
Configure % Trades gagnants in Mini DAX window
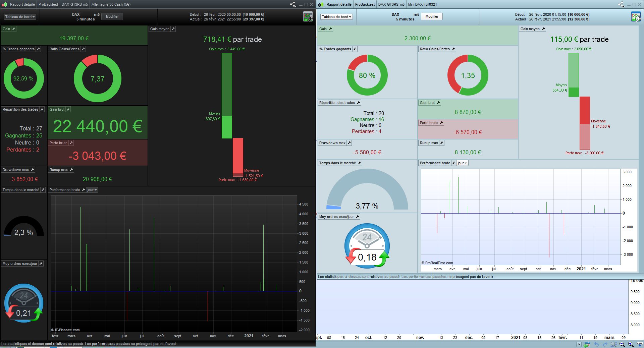[355, 49]
